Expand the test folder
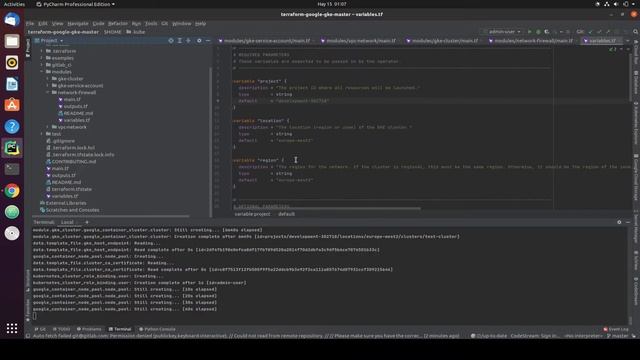 42,134
